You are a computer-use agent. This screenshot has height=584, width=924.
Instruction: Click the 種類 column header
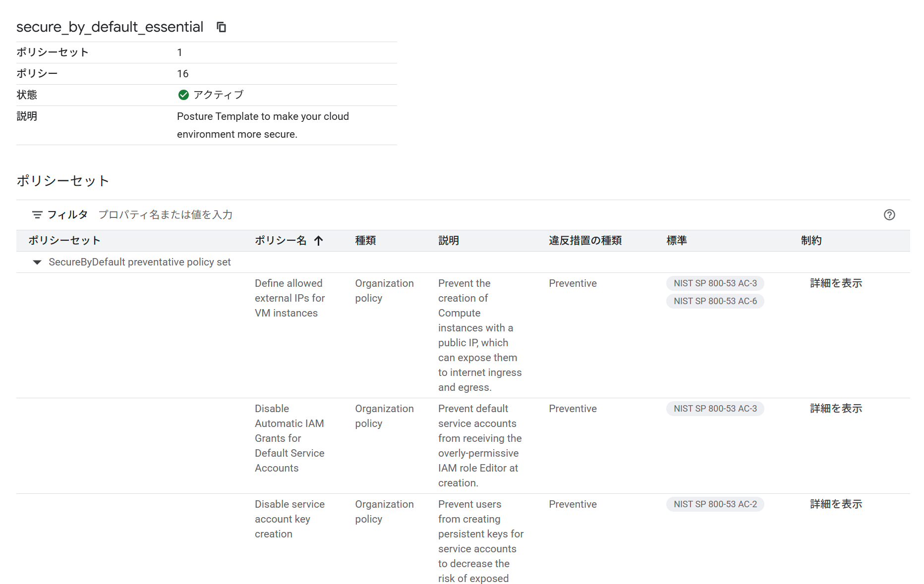click(365, 241)
